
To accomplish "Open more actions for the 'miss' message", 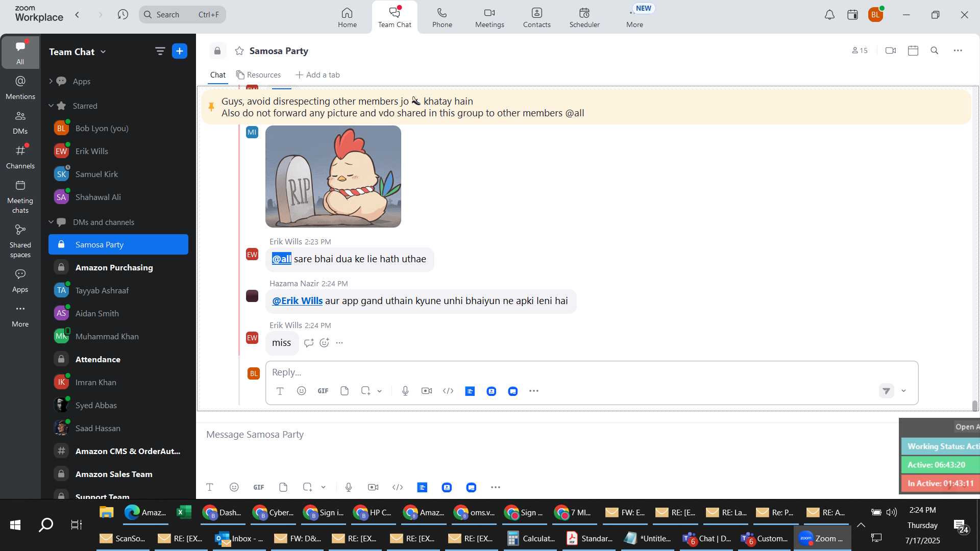I will [339, 343].
